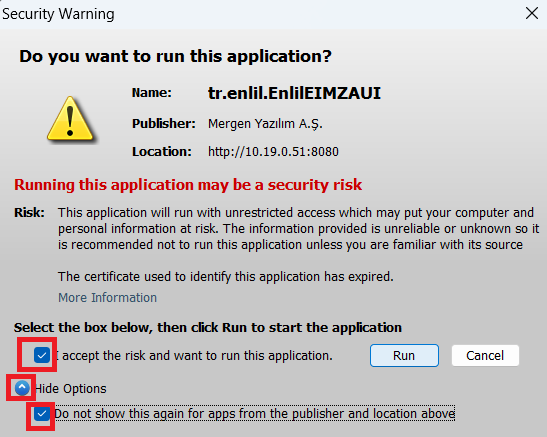
Task: Click the 'Do not show this again' label text
Action: [x=254, y=414]
